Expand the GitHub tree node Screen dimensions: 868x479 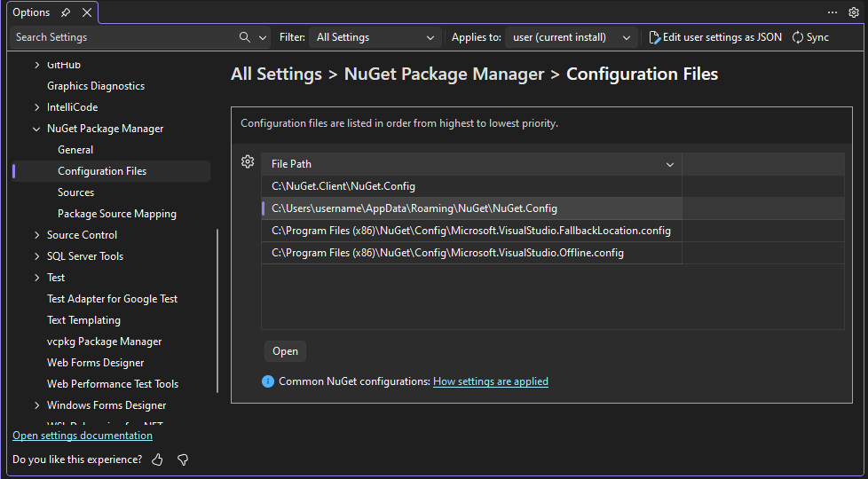point(36,65)
